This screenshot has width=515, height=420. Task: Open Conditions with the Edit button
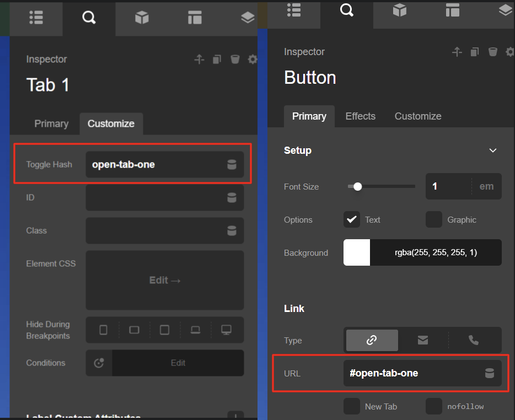tap(178, 363)
